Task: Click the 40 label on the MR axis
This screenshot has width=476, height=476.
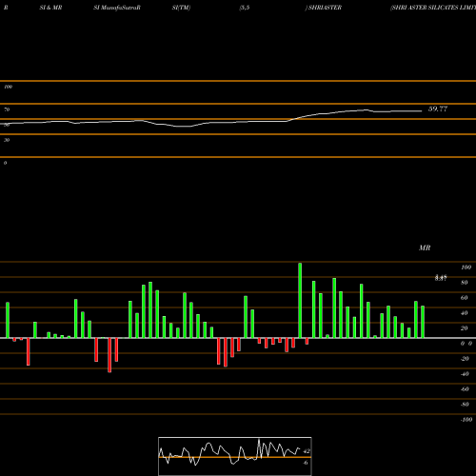Action: click(x=465, y=313)
